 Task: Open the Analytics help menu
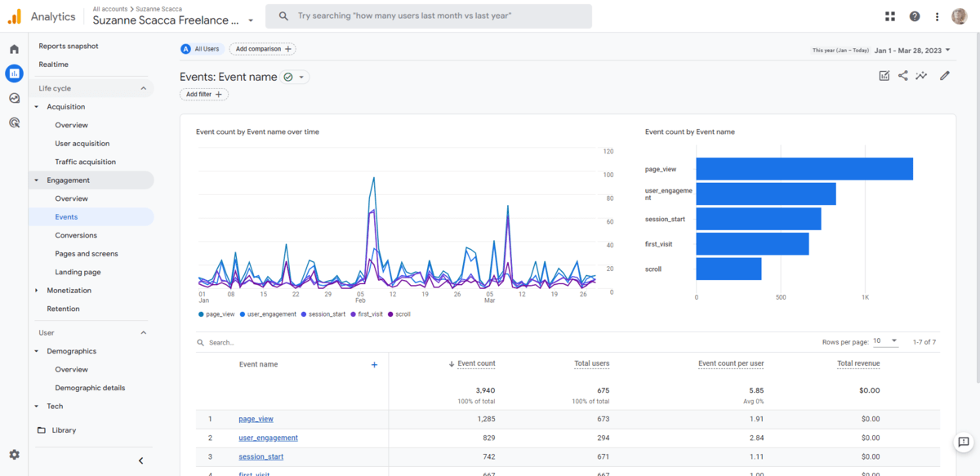pyautogui.click(x=915, y=16)
